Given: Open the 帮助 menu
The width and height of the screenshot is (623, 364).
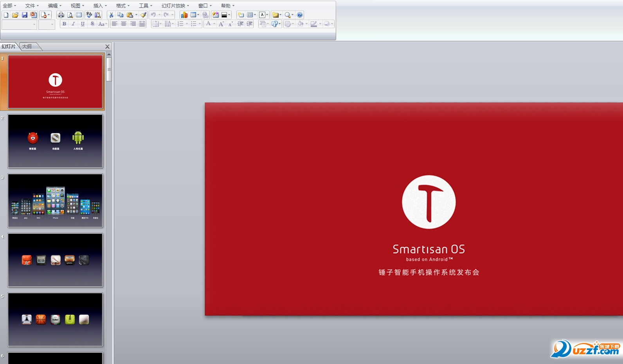Looking at the screenshot, I should coord(228,5).
